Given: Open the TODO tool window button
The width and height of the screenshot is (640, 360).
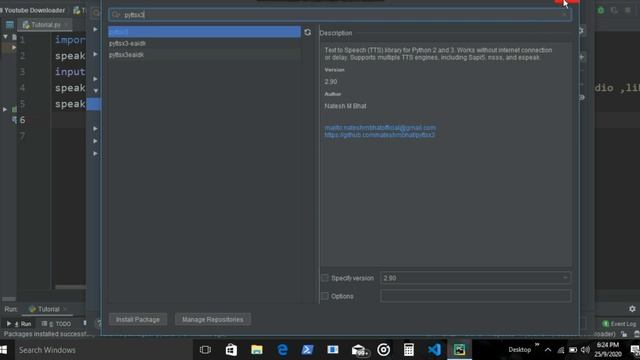Looking at the screenshot, I should 56,324.
